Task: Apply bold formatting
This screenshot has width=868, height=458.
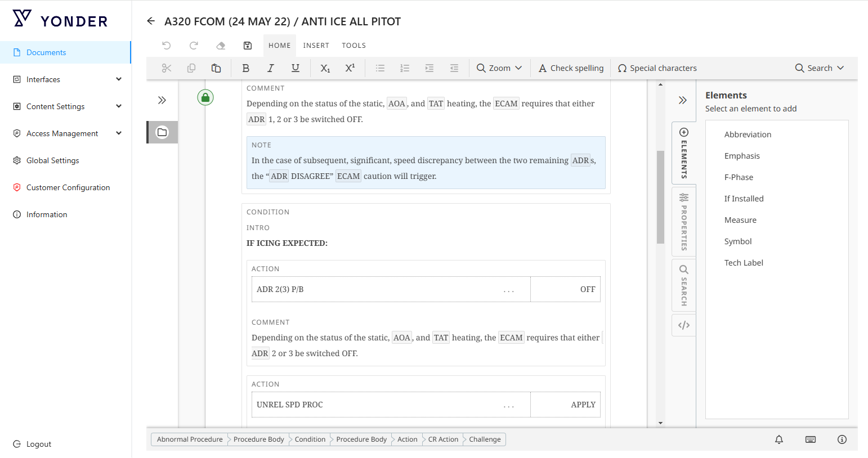Action: click(x=245, y=68)
